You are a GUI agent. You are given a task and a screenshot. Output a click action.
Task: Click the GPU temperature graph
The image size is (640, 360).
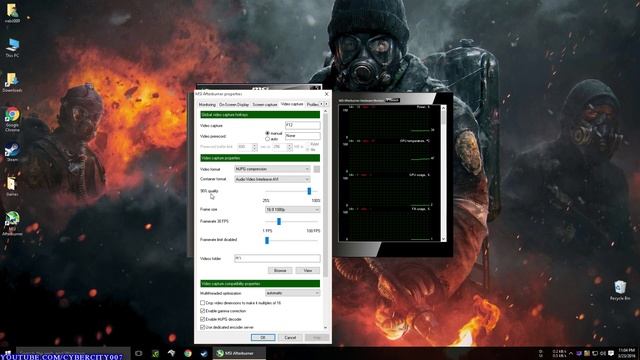388,155
